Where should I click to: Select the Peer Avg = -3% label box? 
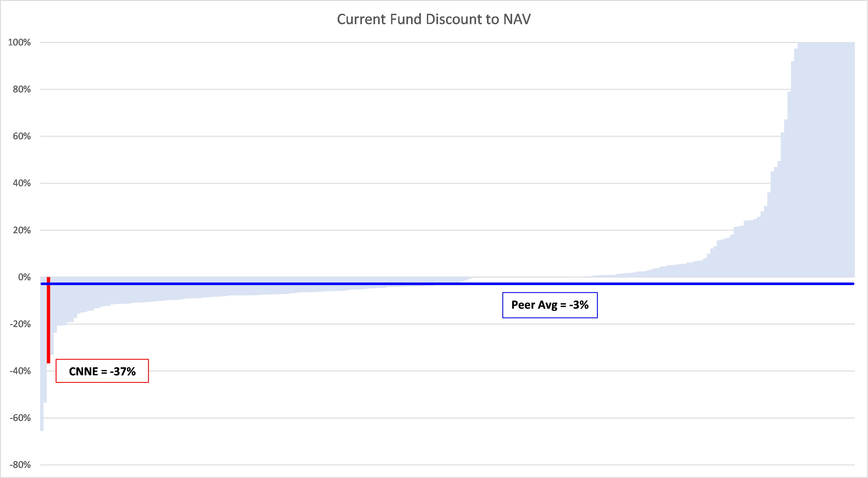point(550,305)
